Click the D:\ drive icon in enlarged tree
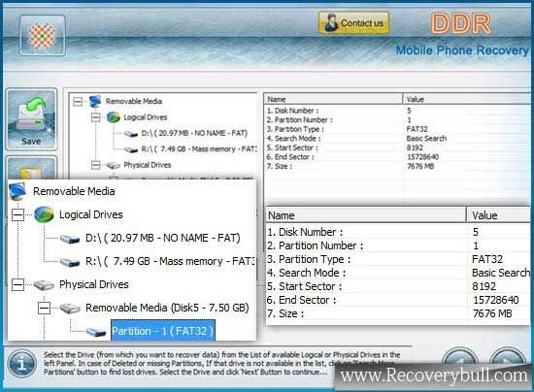The width and height of the screenshot is (534, 392). [70, 239]
